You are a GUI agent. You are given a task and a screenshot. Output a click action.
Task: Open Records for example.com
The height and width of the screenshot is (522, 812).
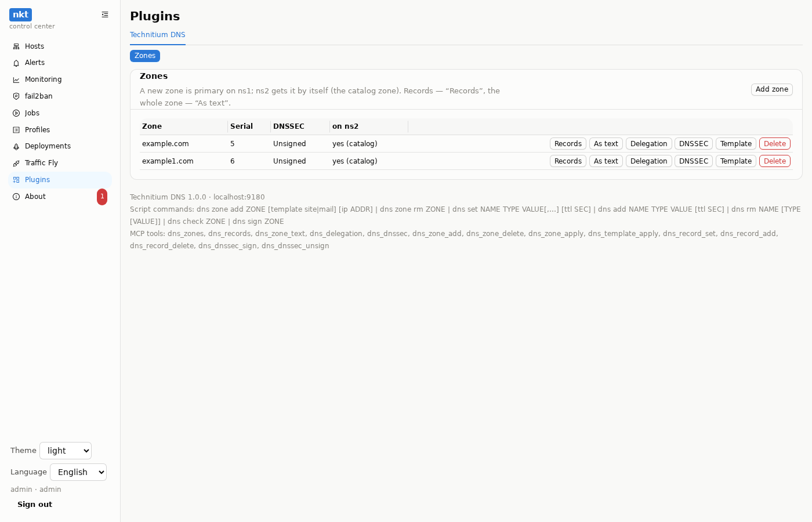[x=568, y=144]
